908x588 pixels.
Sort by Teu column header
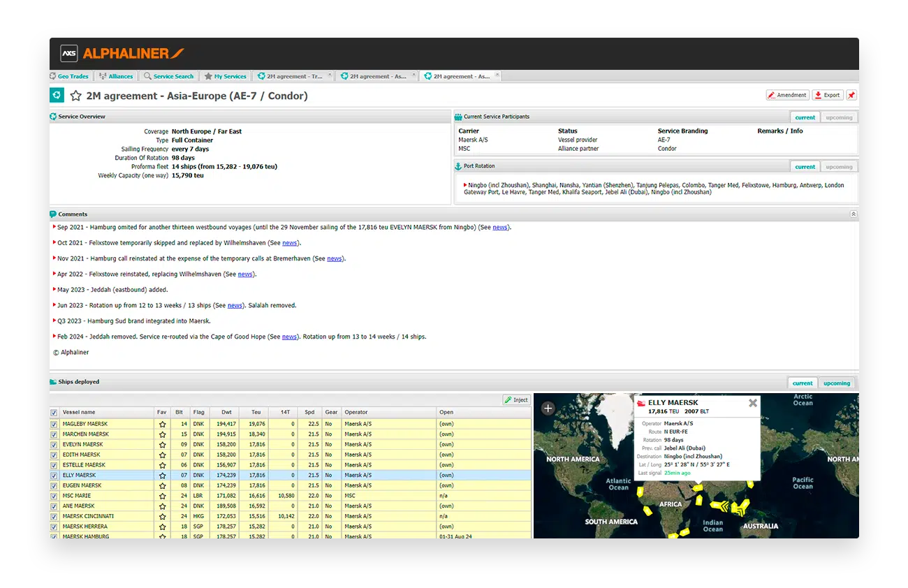coord(254,412)
